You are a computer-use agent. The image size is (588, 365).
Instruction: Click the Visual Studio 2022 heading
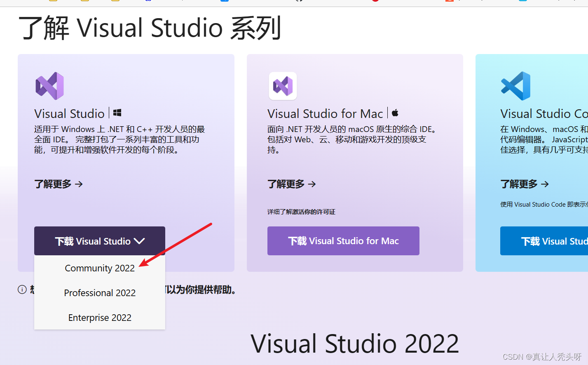[355, 344]
